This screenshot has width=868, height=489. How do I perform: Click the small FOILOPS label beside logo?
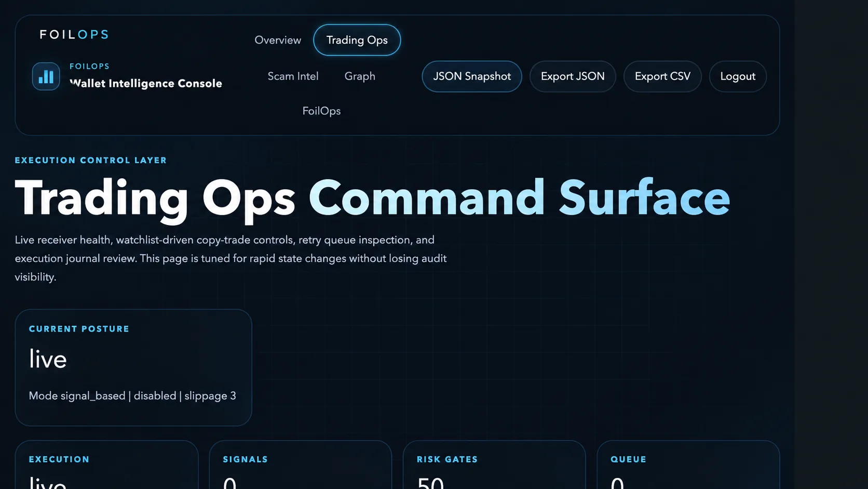tap(90, 67)
